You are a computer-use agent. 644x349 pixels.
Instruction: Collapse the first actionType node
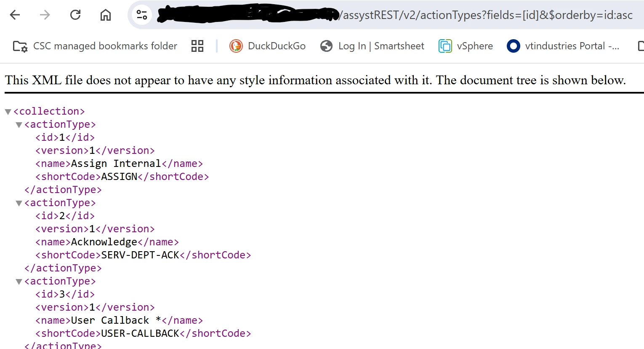[x=19, y=125]
